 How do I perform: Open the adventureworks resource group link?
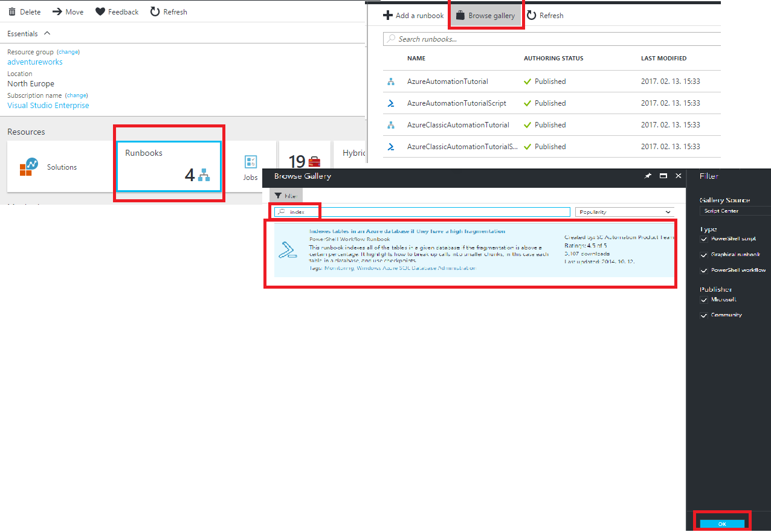point(35,62)
